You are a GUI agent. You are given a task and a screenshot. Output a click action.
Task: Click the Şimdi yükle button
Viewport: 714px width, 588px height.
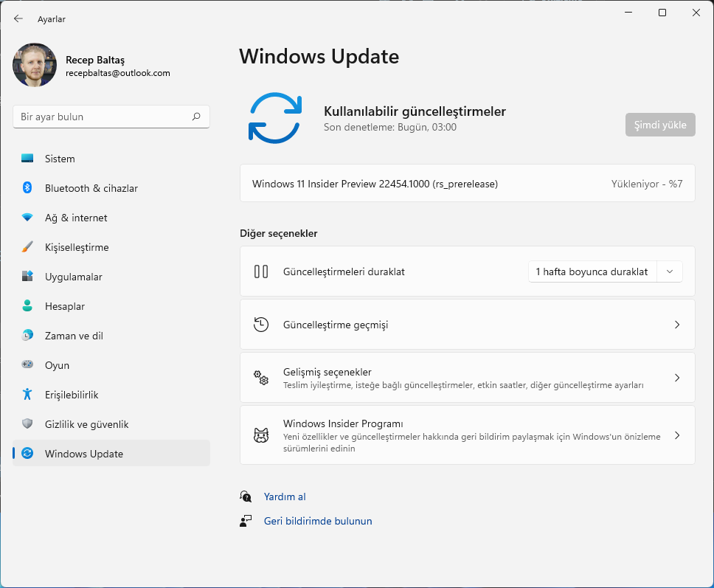pyautogui.click(x=660, y=125)
